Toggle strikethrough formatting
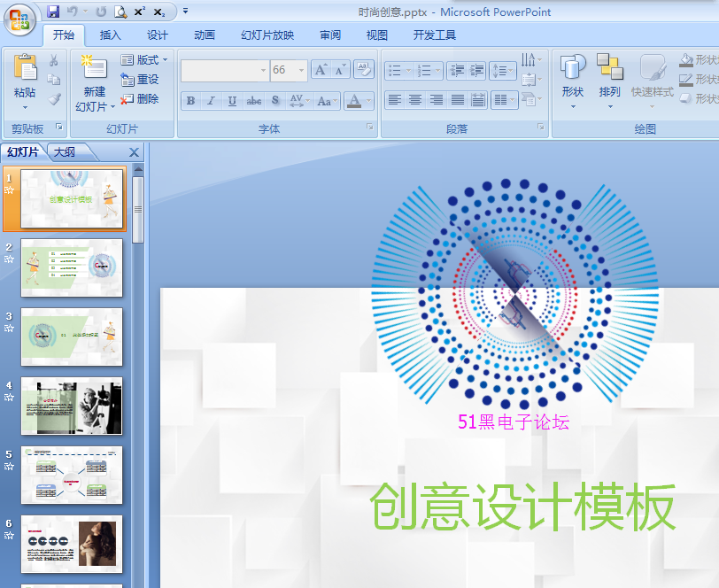Viewport: 719px width, 588px height. 253,101
